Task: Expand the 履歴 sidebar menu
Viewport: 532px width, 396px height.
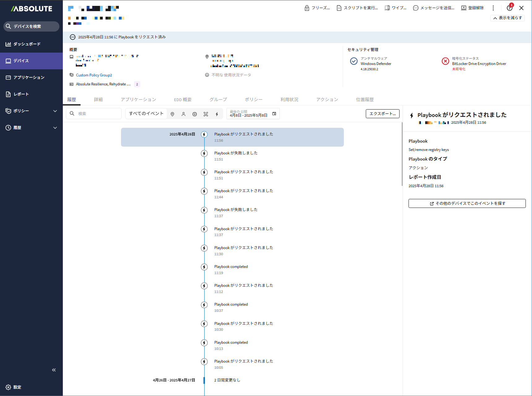Action: (x=55, y=128)
